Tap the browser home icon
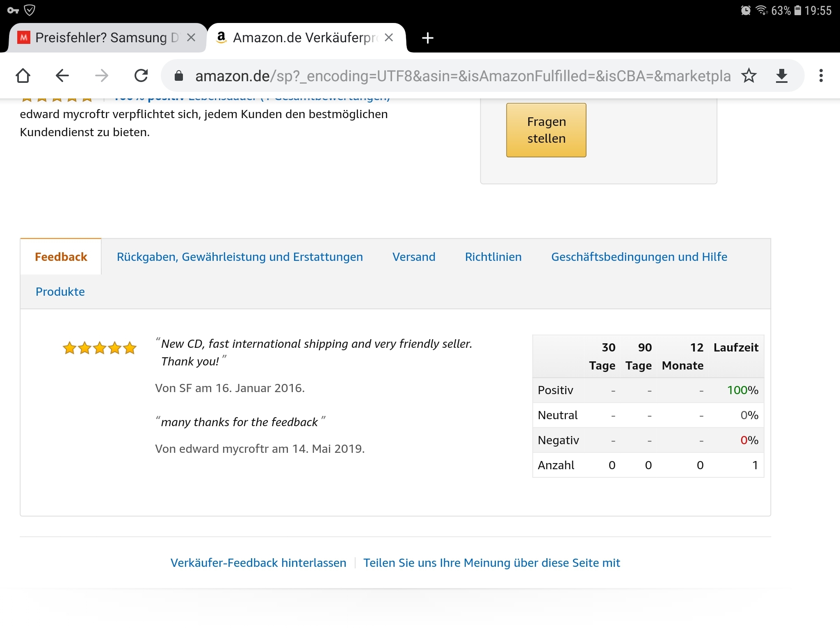This screenshot has height=630, width=840. pyautogui.click(x=23, y=76)
